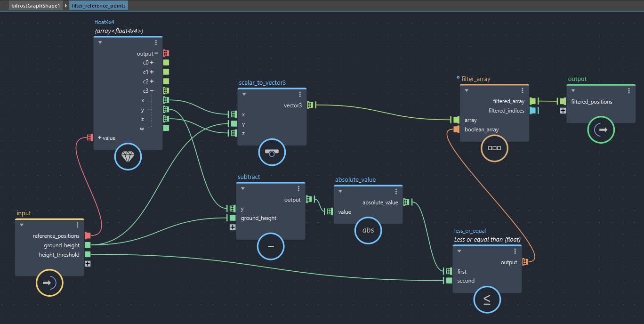This screenshot has height=324, width=644.
Task: Click the output node arrow icon
Action: tap(601, 130)
